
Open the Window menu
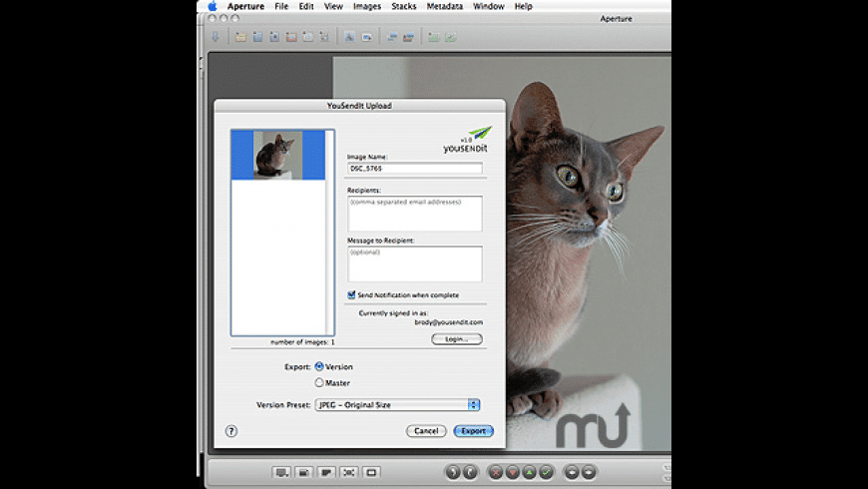pyautogui.click(x=488, y=6)
